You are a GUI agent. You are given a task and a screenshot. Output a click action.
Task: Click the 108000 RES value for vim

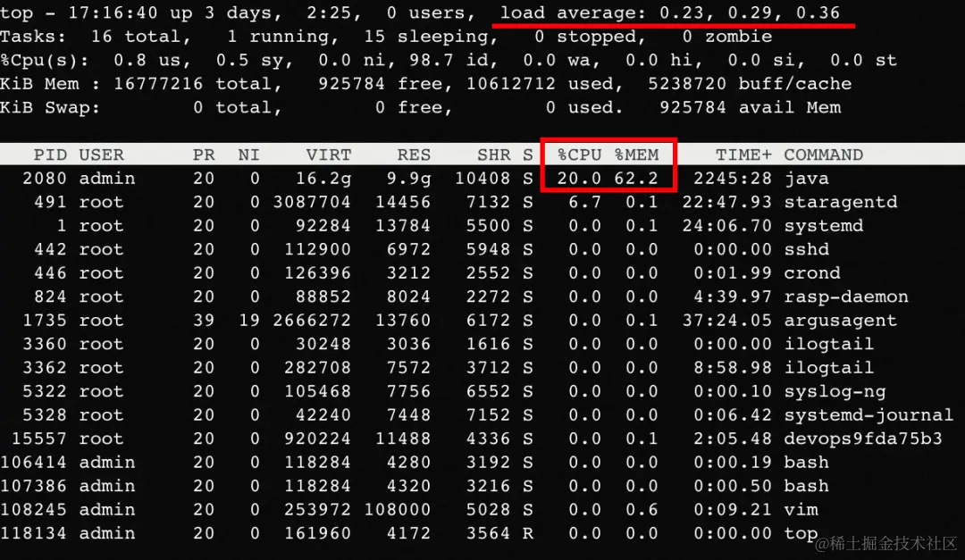coord(397,510)
